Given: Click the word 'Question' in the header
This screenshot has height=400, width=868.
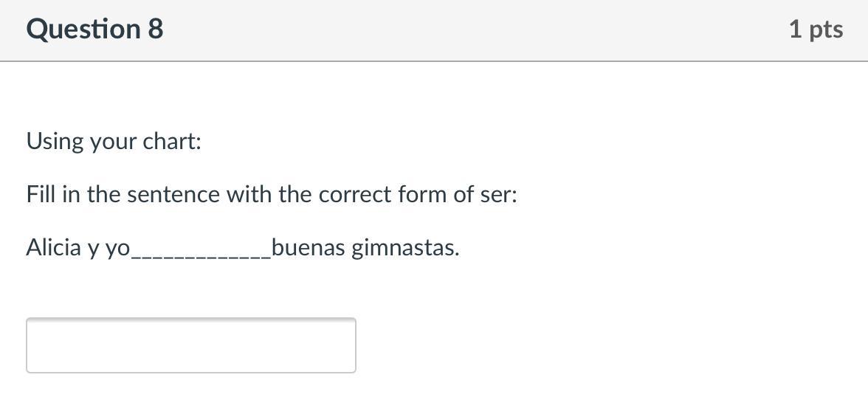Looking at the screenshot, I should 83,30.
